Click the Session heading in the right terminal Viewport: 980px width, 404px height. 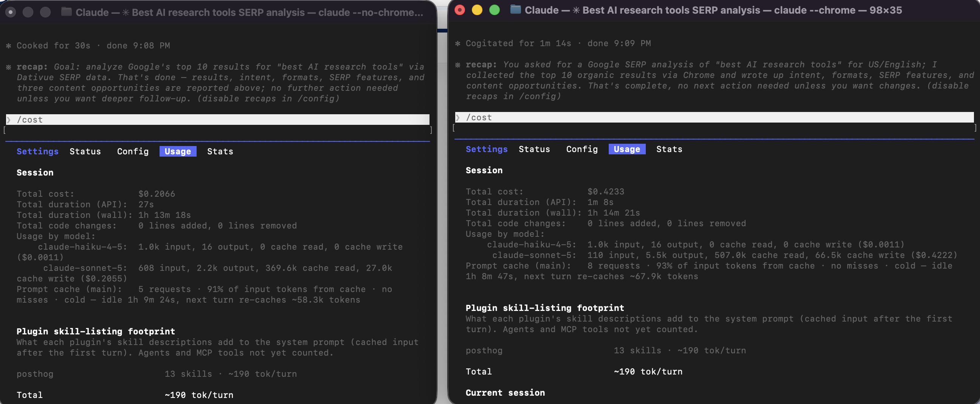click(x=484, y=170)
